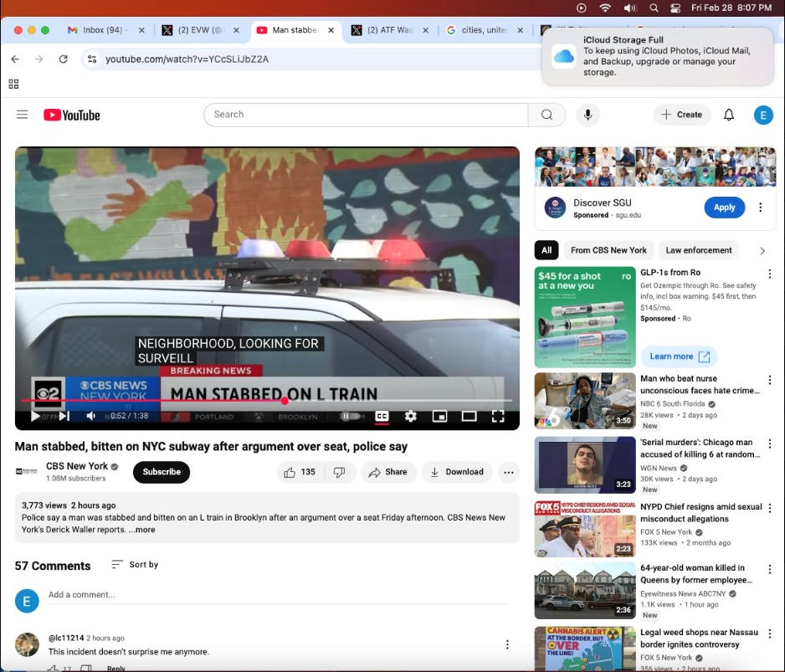This screenshot has height=672, width=785.
Task: Show more filter chips with the arrow
Action: click(x=762, y=251)
